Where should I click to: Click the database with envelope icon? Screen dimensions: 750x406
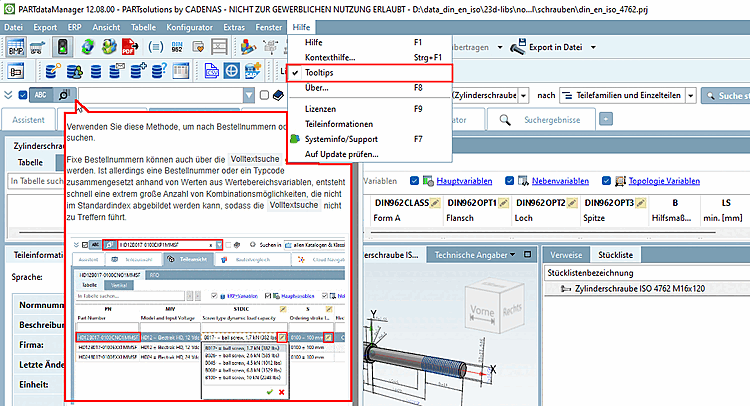116,71
